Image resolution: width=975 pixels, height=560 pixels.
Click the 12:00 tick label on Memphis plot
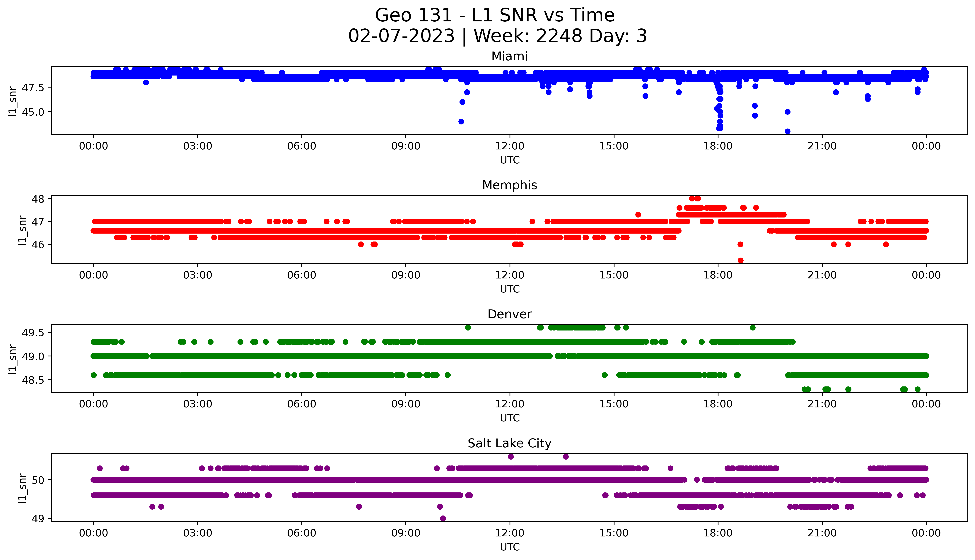[510, 275]
